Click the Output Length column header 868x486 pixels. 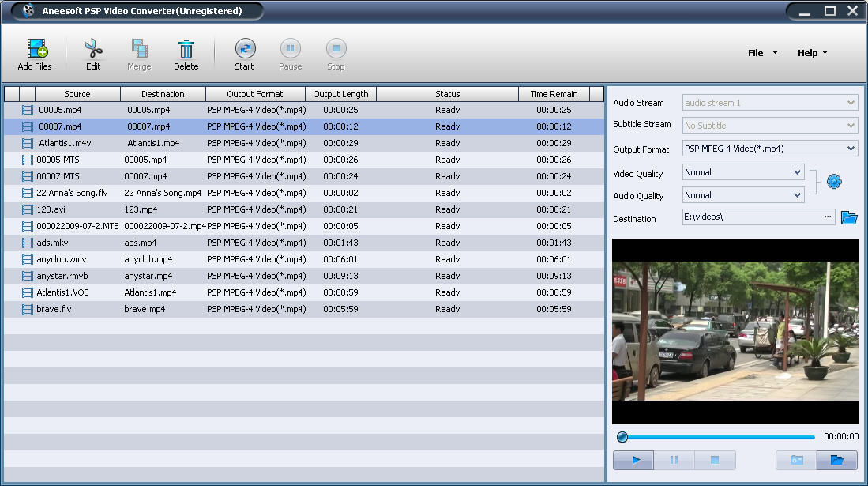(340, 94)
